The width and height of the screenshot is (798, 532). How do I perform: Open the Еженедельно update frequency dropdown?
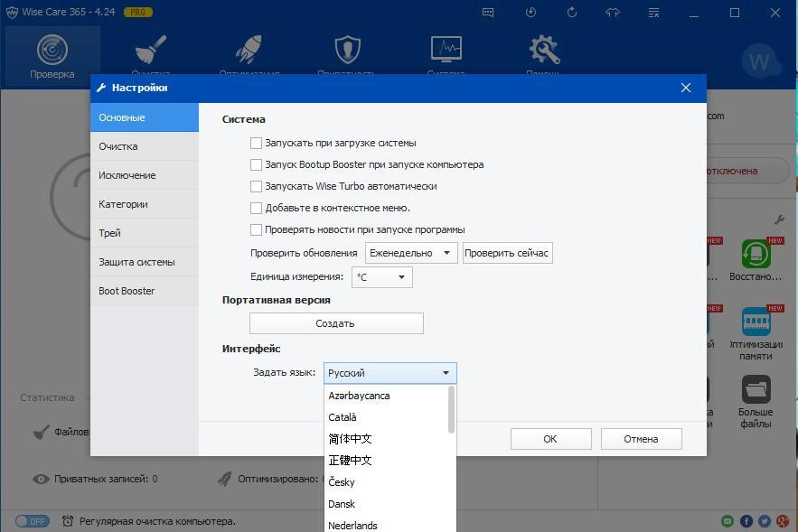pos(411,253)
